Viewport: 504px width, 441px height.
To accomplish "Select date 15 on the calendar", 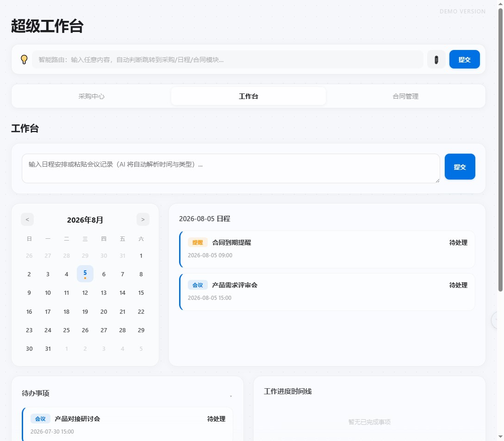I will pos(141,293).
